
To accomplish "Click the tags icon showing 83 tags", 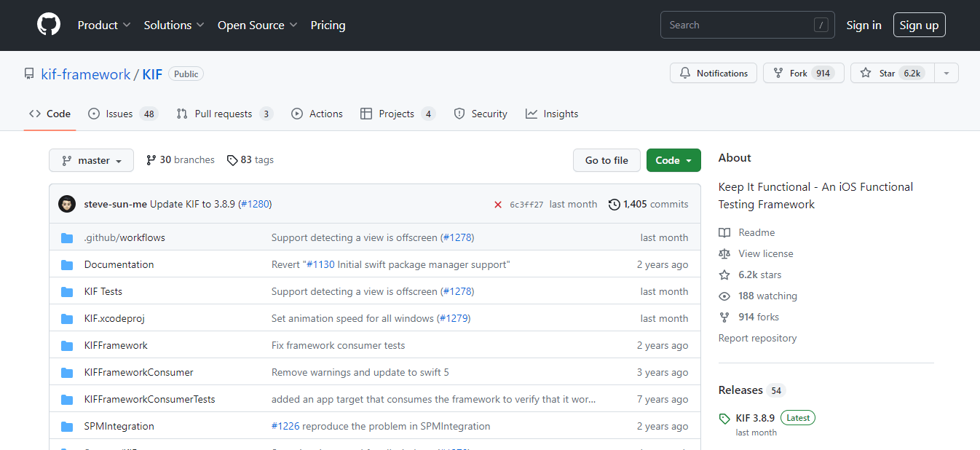I will tap(232, 160).
